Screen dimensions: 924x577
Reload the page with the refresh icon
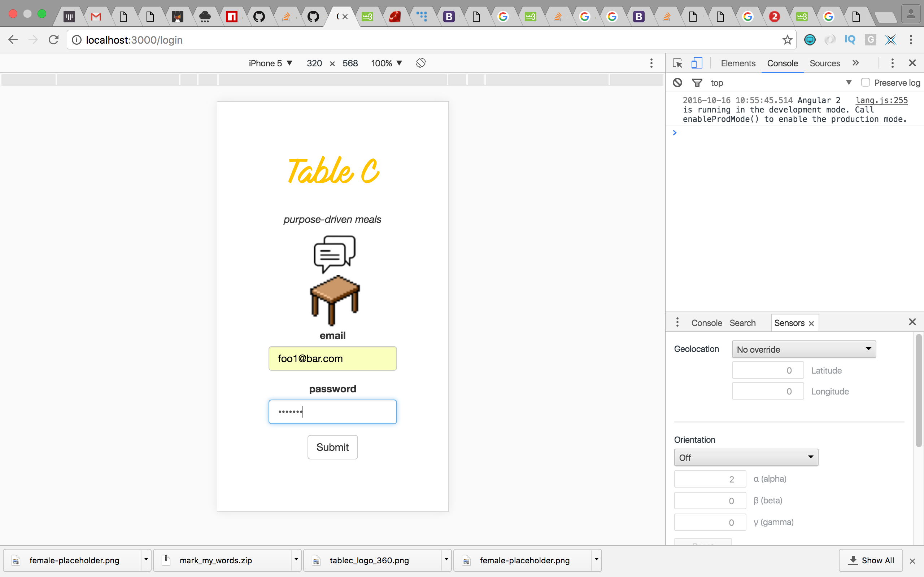click(53, 40)
